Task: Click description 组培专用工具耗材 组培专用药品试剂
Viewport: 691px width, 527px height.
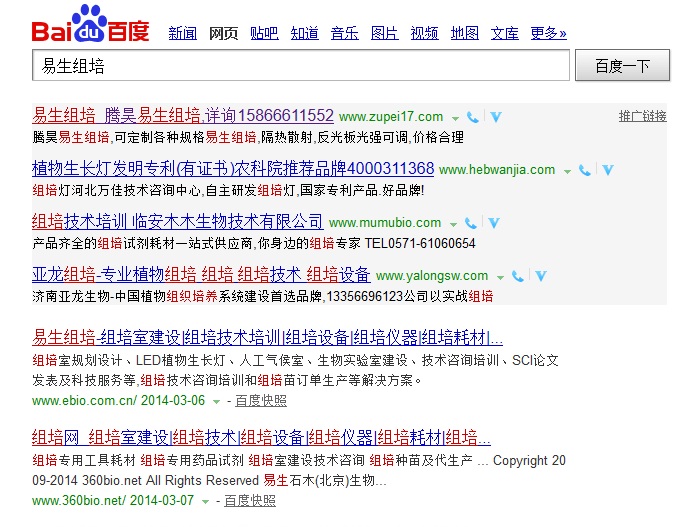Action: click(299, 470)
